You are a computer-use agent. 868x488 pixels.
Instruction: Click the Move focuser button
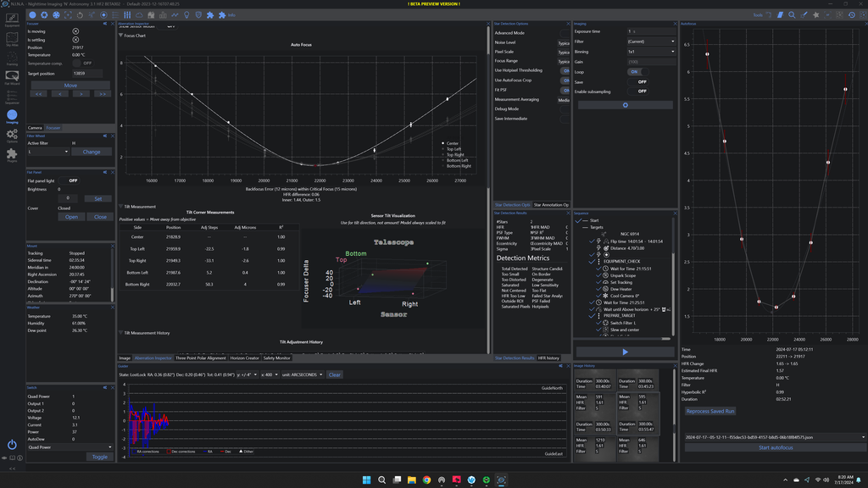[x=70, y=86]
